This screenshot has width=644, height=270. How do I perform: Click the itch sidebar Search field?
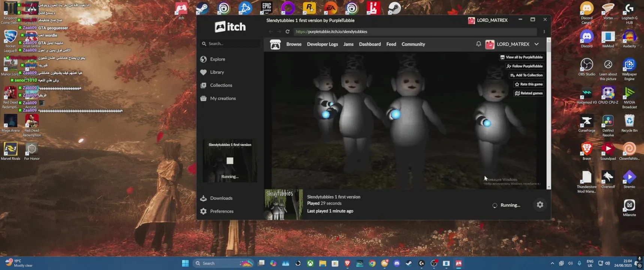(230, 43)
